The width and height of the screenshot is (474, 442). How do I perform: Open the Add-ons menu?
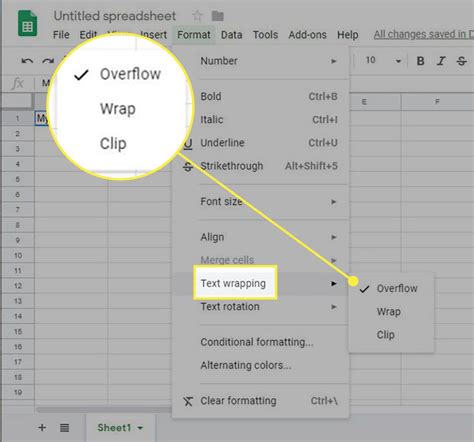point(307,35)
